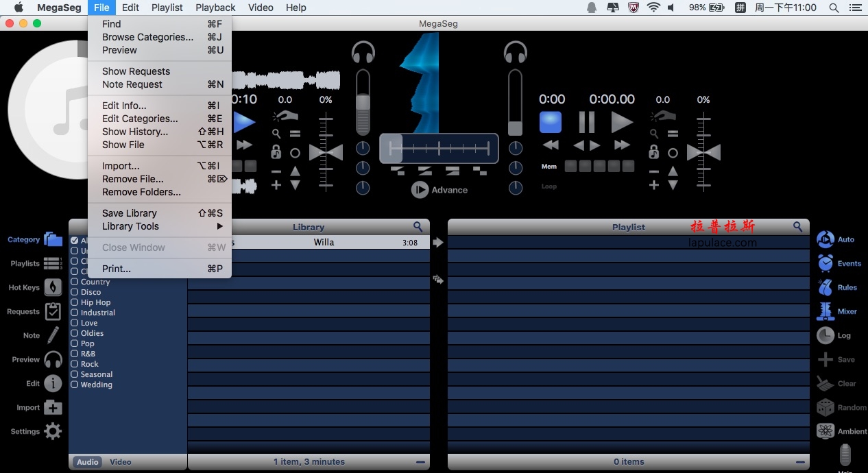The height and width of the screenshot is (473, 868).
Task: Open the Log clock icon
Action: click(825, 335)
